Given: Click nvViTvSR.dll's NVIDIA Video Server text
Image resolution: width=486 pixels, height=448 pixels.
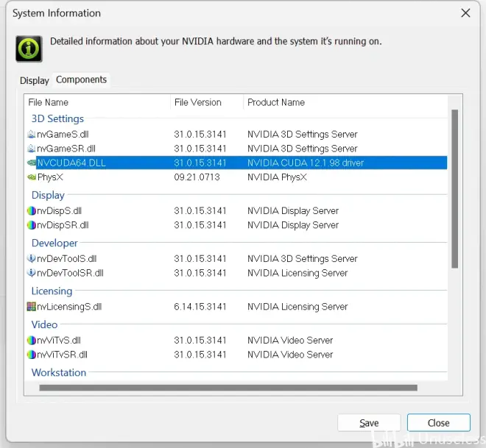Looking at the screenshot, I should pyautogui.click(x=290, y=355).
